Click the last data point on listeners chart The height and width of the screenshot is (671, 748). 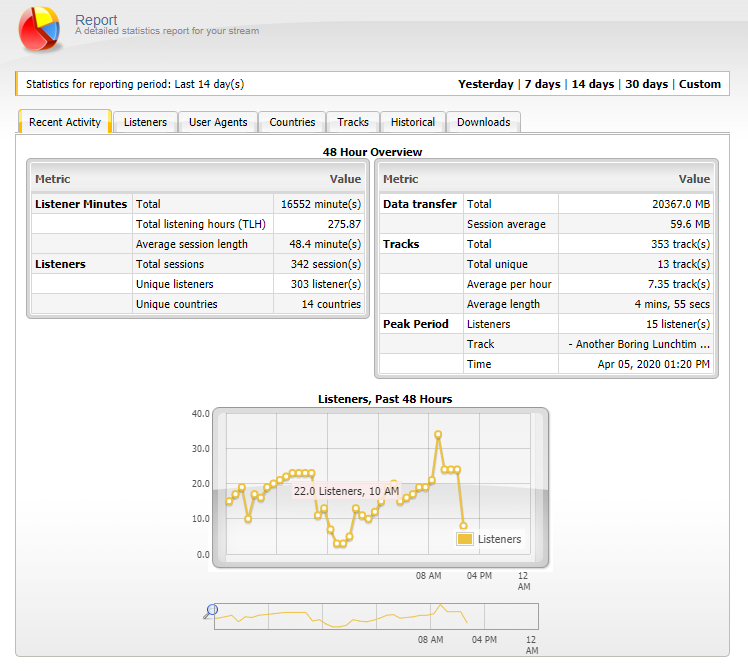[x=463, y=526]
